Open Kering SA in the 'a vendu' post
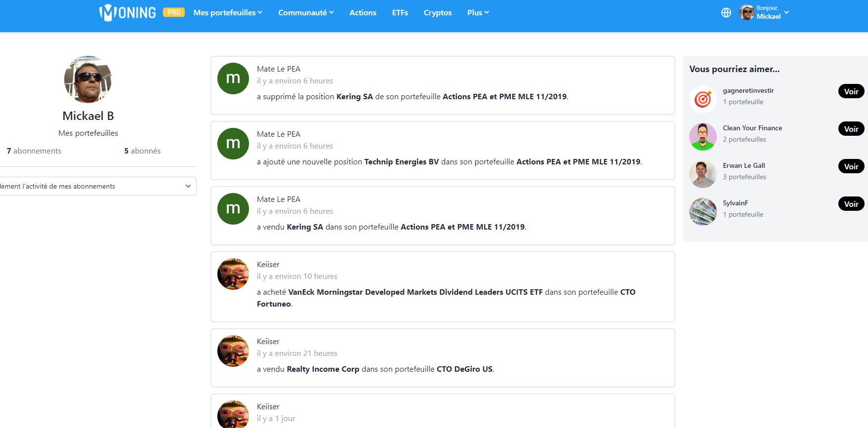The width and height of the screenshot is (868, 428). pos(305,227)
